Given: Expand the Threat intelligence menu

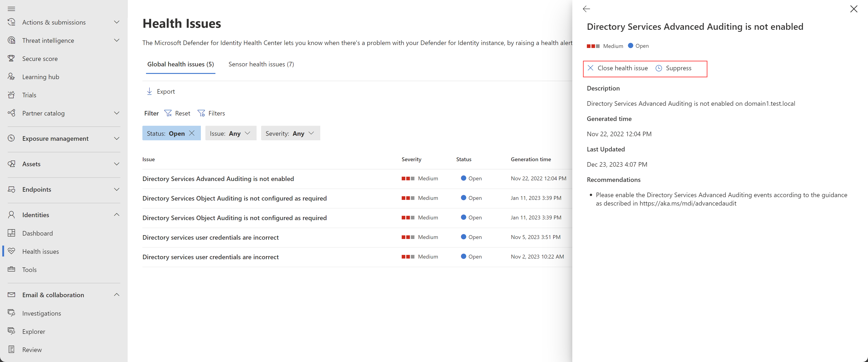Looking at the screenshot, I should tap(117, 40).
